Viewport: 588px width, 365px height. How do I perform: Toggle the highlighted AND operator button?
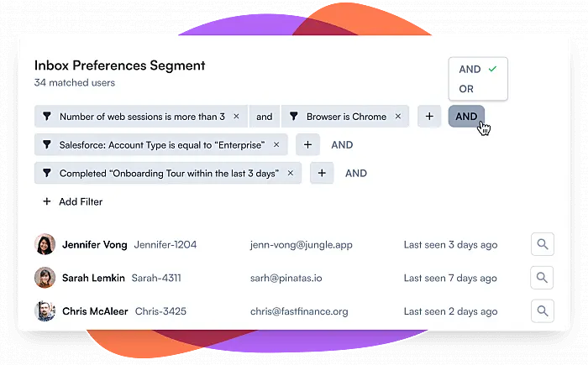click(466, 117)
